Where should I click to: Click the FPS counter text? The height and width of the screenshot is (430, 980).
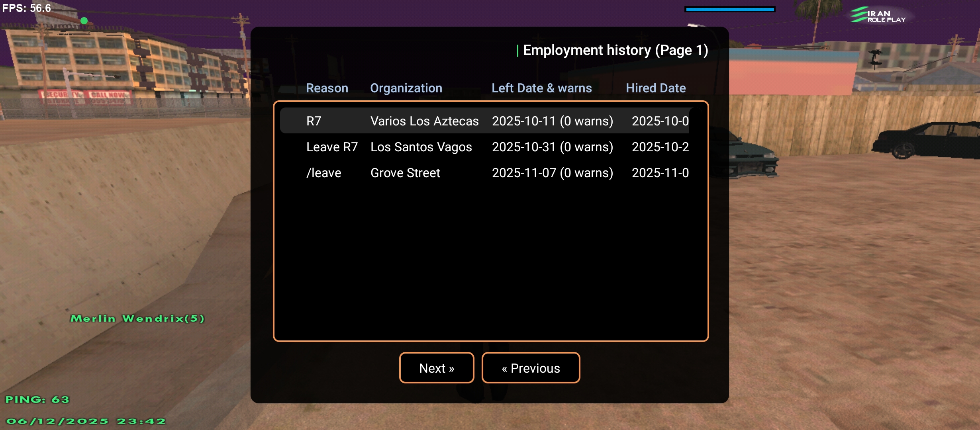(27, 8)
